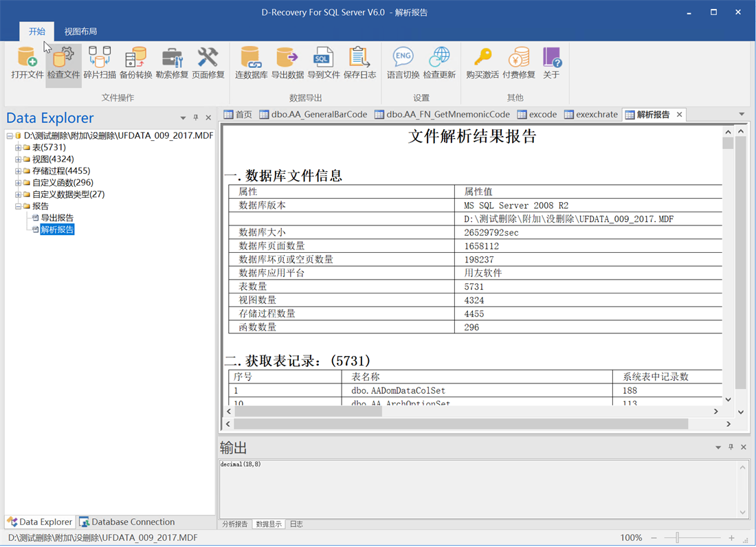Expand the 存储过程(4455) tree node
This screenshot has width=756, height=547.
click(19, 171)
